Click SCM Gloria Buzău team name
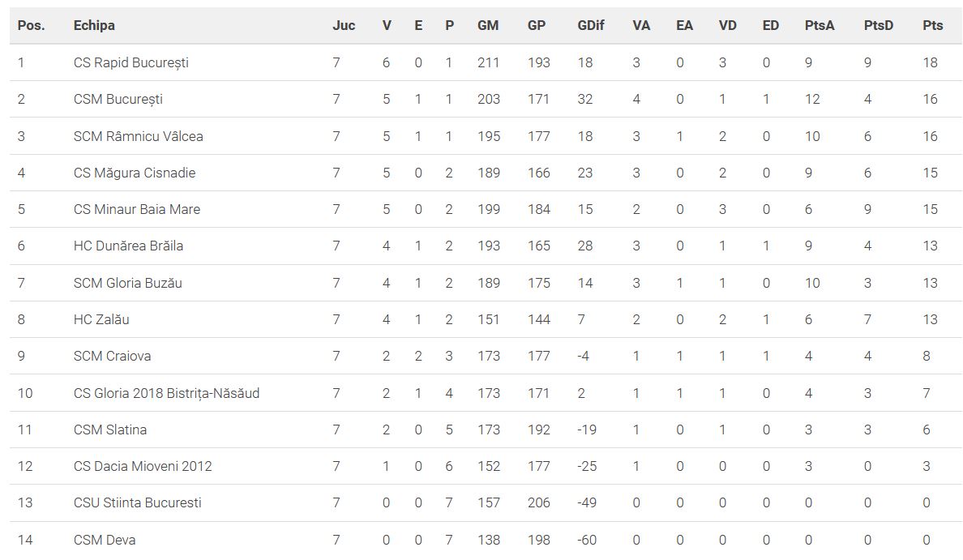This screenshot has width=963, height=560. 127,283
